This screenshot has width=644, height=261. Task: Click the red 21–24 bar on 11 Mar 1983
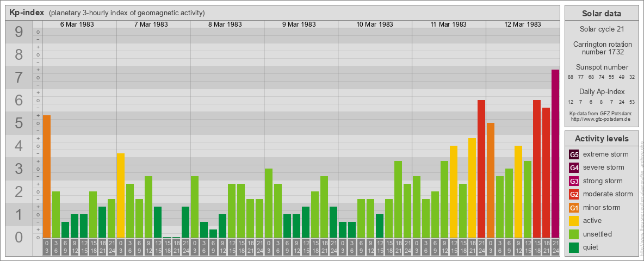click(481, 169)
